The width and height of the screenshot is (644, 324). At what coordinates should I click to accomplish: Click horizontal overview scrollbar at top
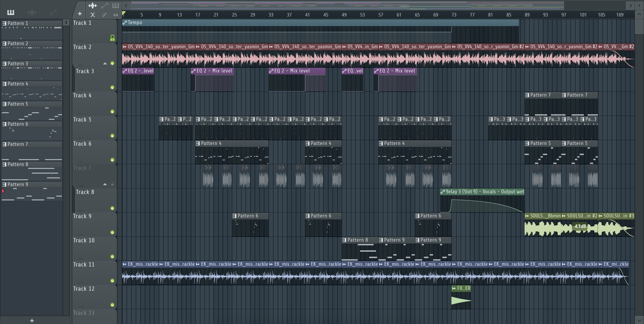(x=347, y=5)
